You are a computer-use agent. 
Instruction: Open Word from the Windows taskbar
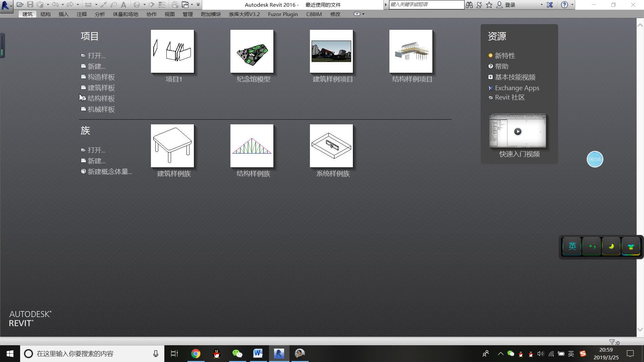pos(258,354)
